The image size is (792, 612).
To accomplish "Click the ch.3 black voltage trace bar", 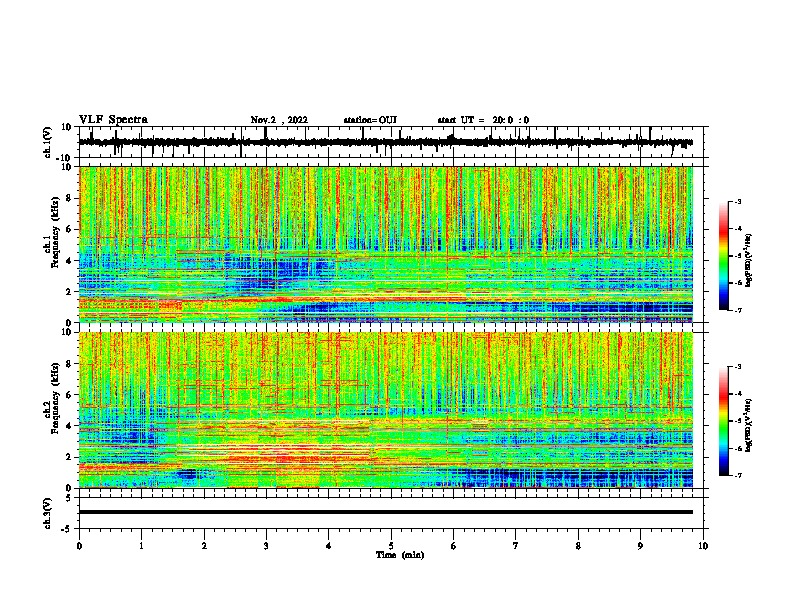I will pos(385,512).
